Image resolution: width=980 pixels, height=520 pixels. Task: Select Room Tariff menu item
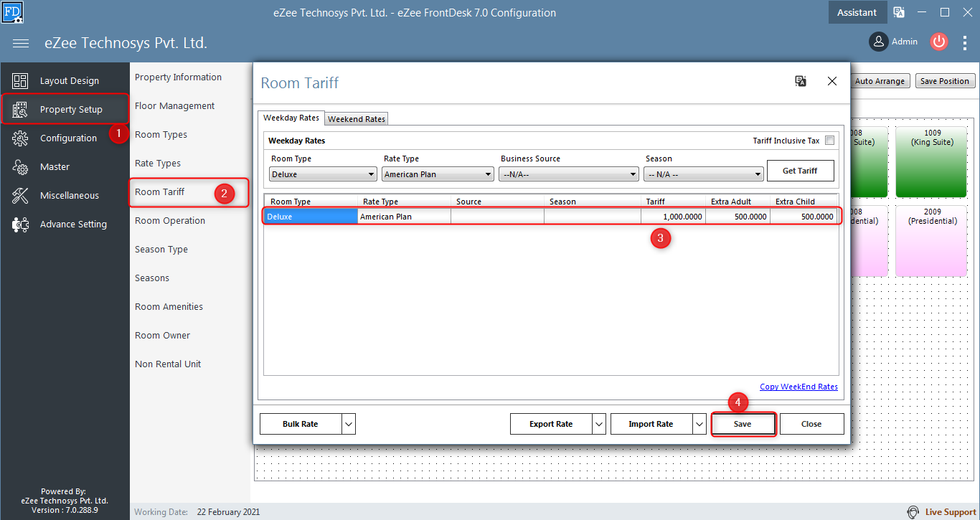[x=159, y=192]
